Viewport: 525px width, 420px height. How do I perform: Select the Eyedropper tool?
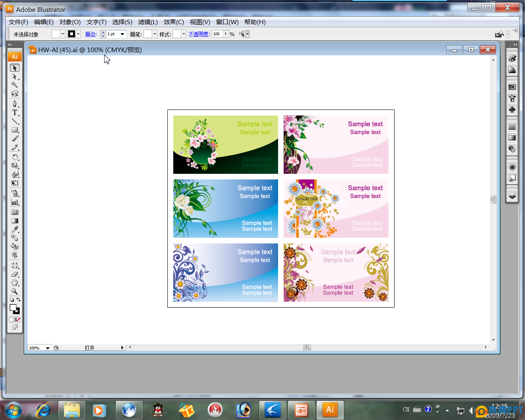[x=15, y=229]
